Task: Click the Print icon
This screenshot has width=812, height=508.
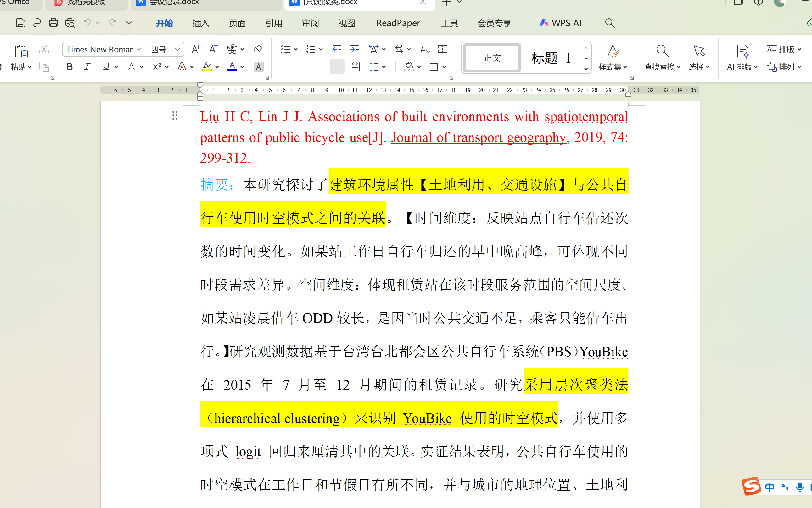Action: click(53, 23)
